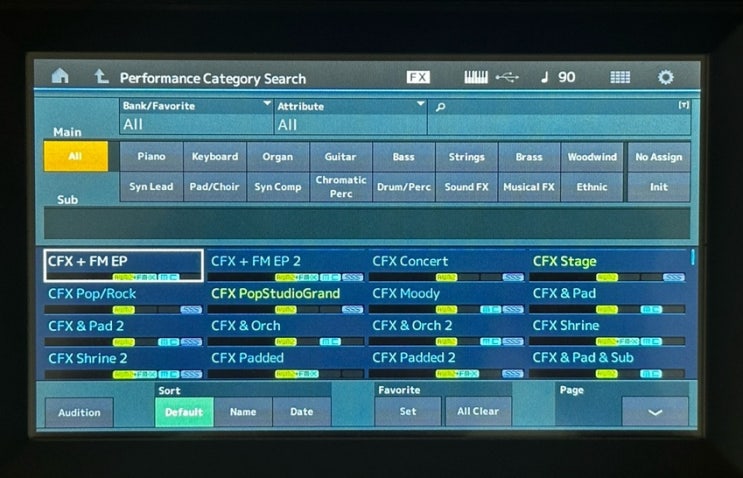Go to next page with down chevron

click(x=655, y=412)
